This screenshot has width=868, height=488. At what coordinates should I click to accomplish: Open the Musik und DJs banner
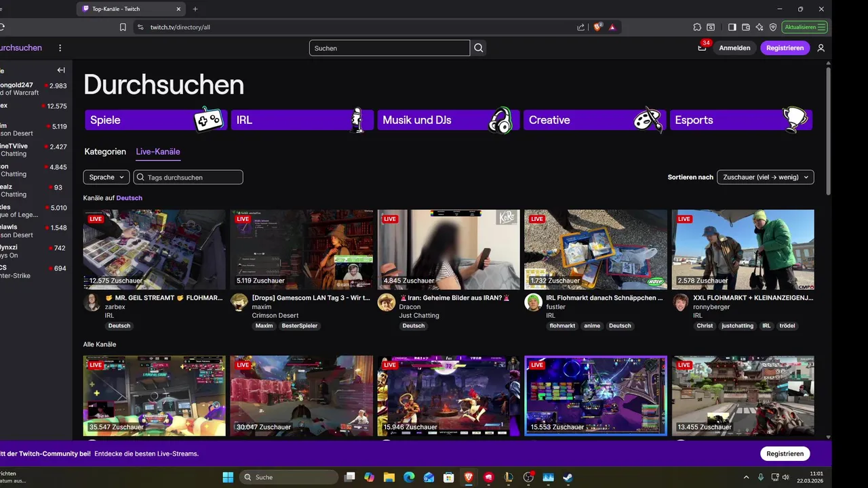448,120
